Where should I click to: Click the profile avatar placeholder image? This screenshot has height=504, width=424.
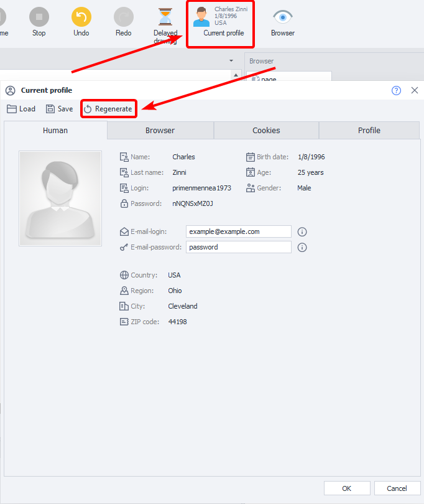click(60, 198)
